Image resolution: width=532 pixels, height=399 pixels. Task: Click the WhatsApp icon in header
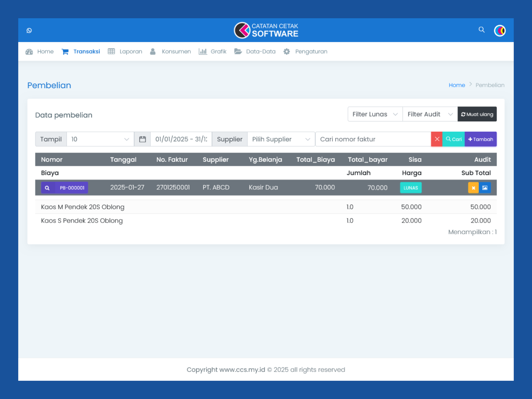pyautogui.click(x=29, y=31)
